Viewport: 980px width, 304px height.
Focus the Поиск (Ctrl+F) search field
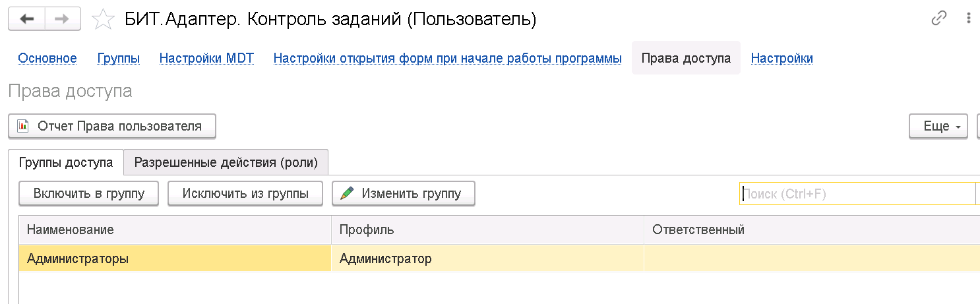pos(857,194)
